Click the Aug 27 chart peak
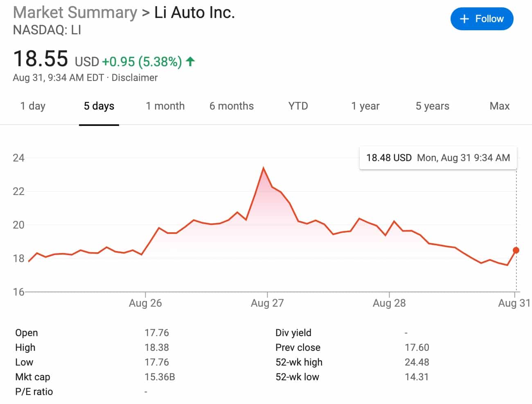This screenshot has height=404, width=532. tap(264, 168)
